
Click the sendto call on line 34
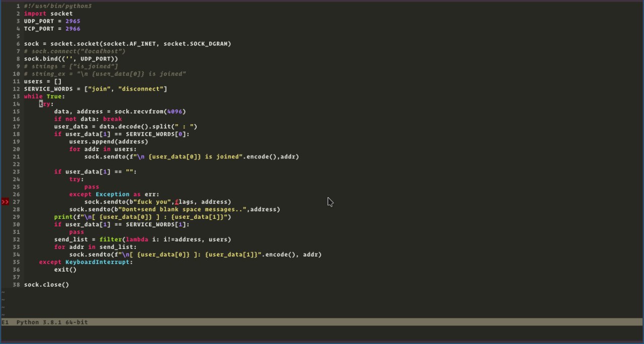click(195, 255)
